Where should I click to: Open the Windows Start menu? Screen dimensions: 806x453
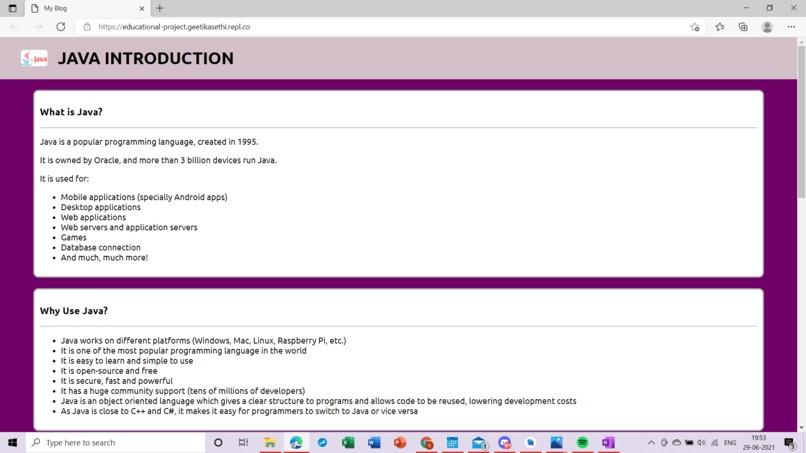pos(12,442)
